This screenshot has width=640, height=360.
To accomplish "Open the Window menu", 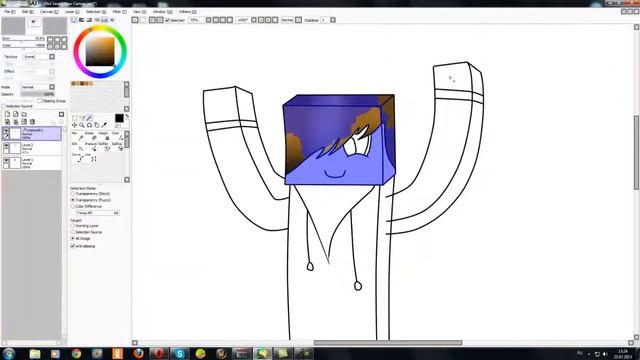I will 162,12.
